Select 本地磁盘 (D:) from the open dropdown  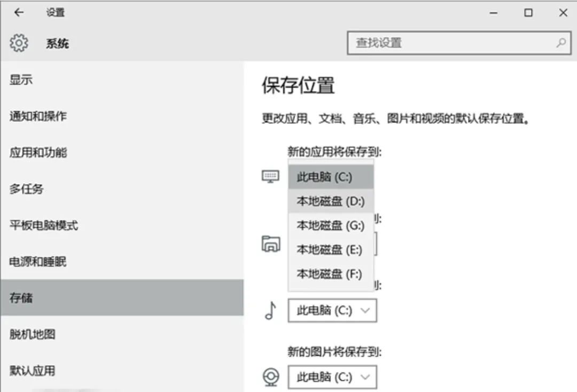[330, 201]
